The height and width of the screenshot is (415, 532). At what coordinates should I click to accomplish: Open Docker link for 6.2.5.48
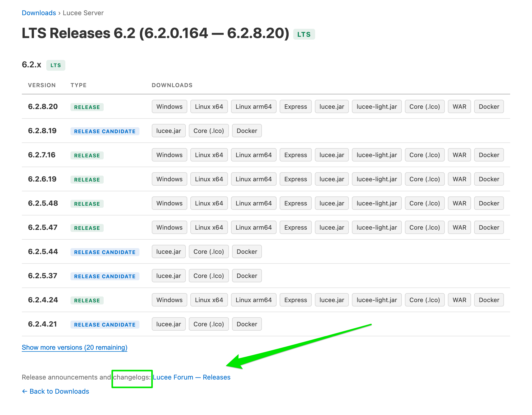point(489,203)
